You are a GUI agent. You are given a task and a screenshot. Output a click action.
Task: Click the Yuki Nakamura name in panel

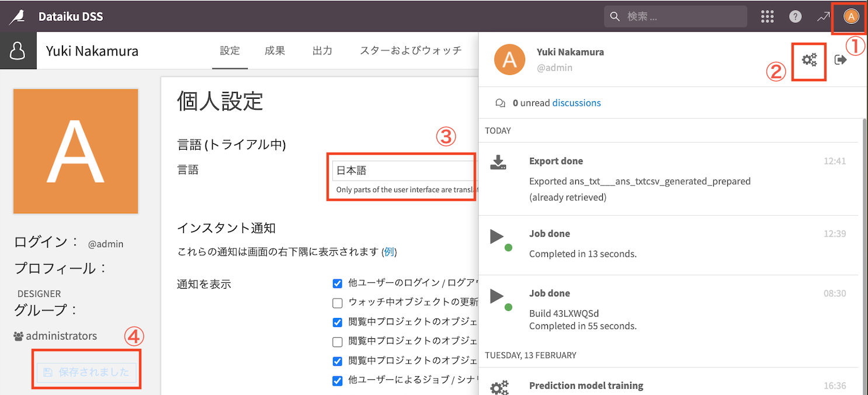tap(570, 52)
